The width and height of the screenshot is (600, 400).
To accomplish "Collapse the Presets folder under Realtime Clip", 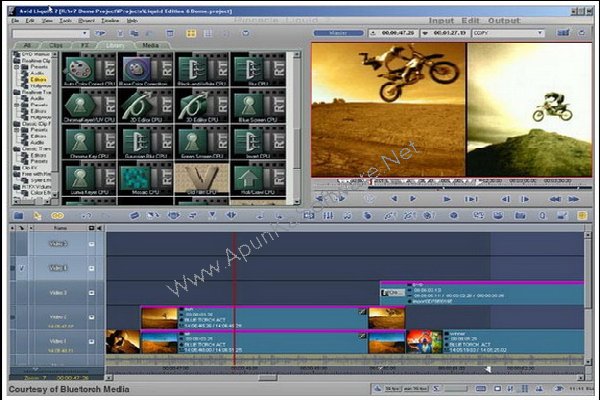I will pyautogui.click(x=16, y=67).
